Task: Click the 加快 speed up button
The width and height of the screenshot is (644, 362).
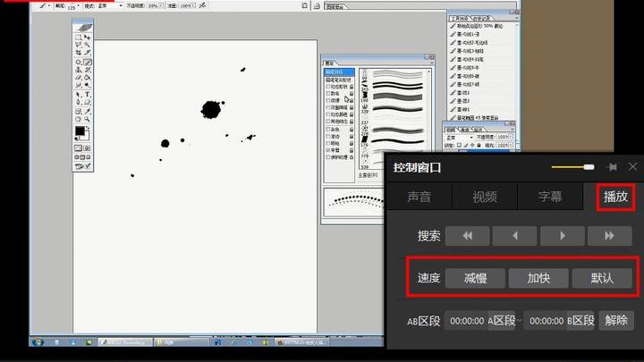Action: point(538,278)
